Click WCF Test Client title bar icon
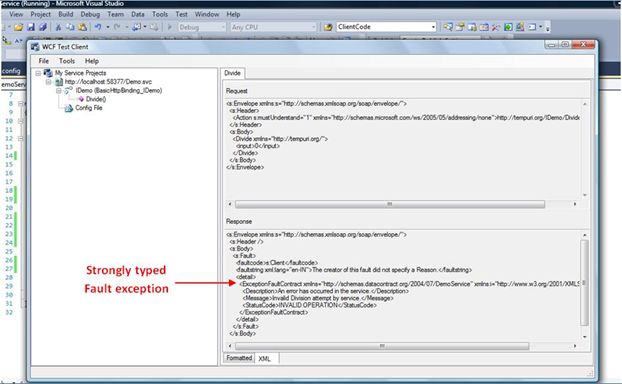Image resolution: width=622 pixels, height=384 pixels. pyautogui.click(x=35, y=47)
